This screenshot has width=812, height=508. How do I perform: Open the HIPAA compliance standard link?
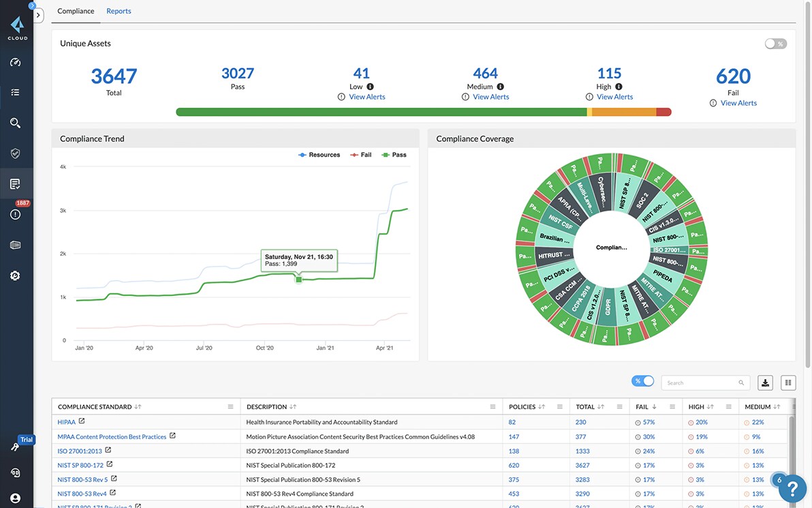(x=65, y=421)
